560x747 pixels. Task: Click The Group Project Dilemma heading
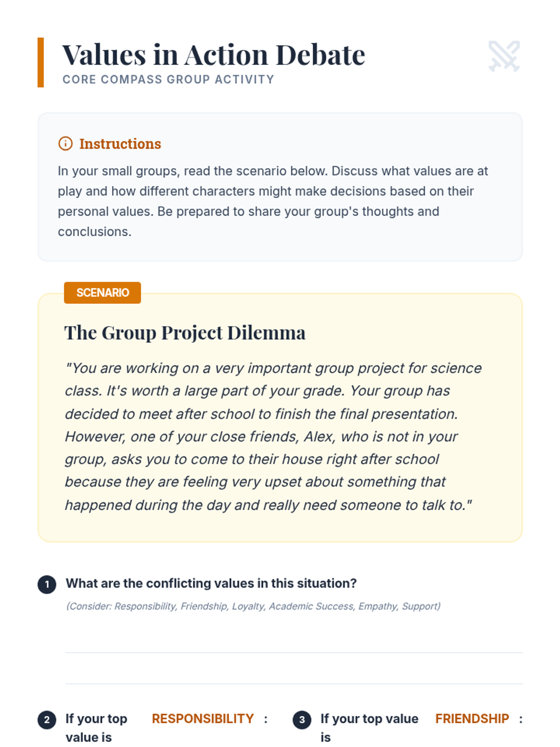185,333
